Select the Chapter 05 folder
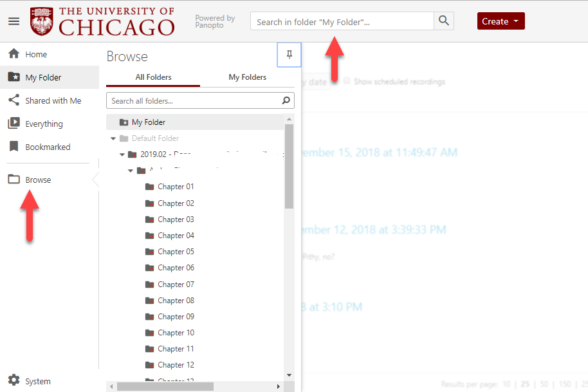The width and height of the screenshot is (588, 392). coord(176,252)
